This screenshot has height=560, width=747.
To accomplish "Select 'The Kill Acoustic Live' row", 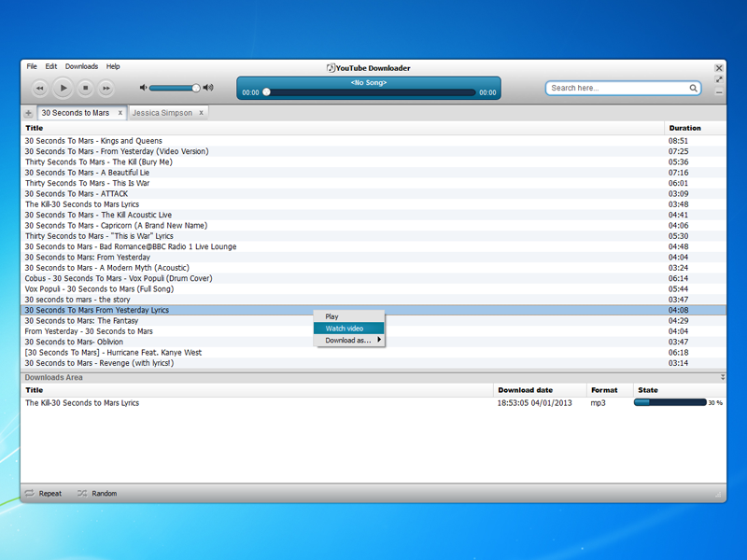I will pos(373,215).
